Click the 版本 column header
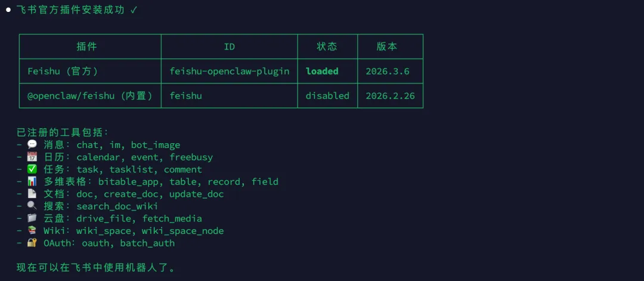The width and height of the screenshot is (644, 281). pyautogui.click(x=387, y=47)
